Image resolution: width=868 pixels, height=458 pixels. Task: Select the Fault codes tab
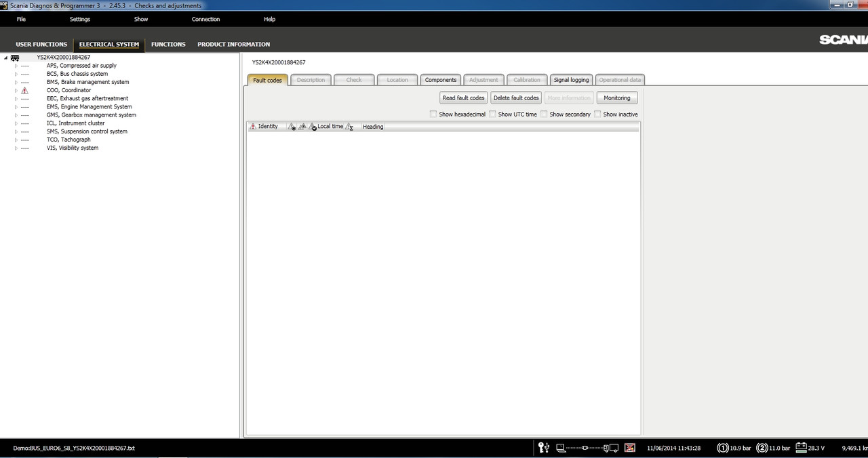coord(267,80)
